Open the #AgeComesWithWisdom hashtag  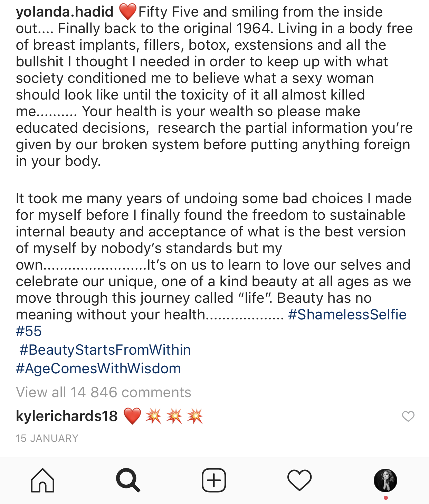point(98,368)
